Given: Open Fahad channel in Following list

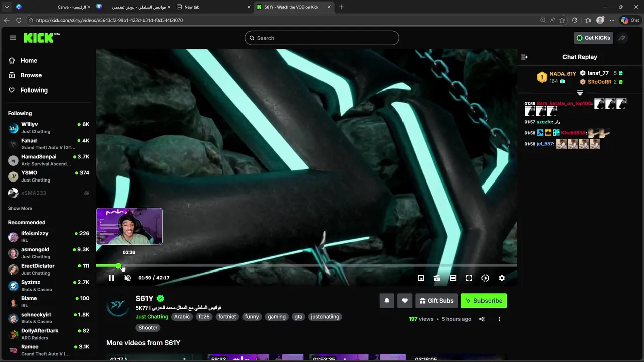Looking at the screenshot, I should [x=48, y=144].
